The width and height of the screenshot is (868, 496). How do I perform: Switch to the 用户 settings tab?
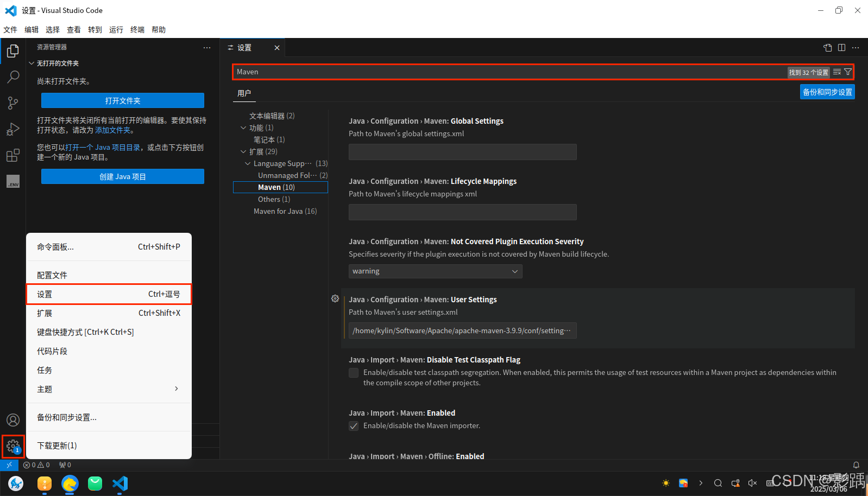click(x=244, y=93)
